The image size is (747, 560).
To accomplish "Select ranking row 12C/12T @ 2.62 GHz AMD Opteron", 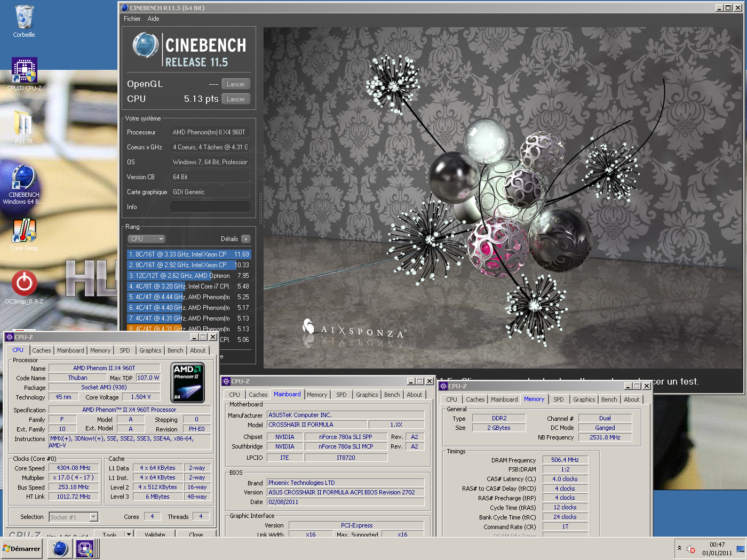I will [188, 276].
